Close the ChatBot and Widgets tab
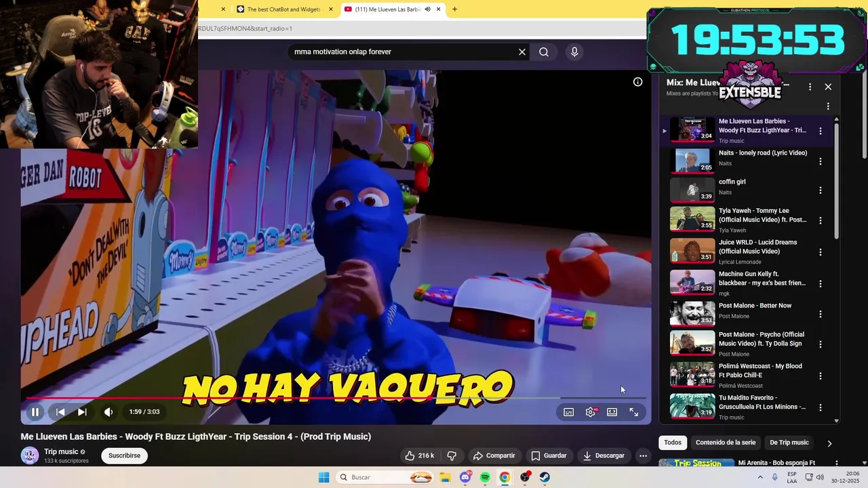Screen dimensions: 868x488 [x=331, y=9]
